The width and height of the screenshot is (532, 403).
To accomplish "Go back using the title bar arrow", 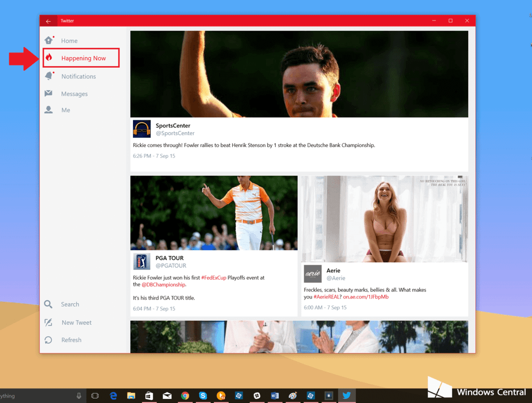I will pos(48,21).
